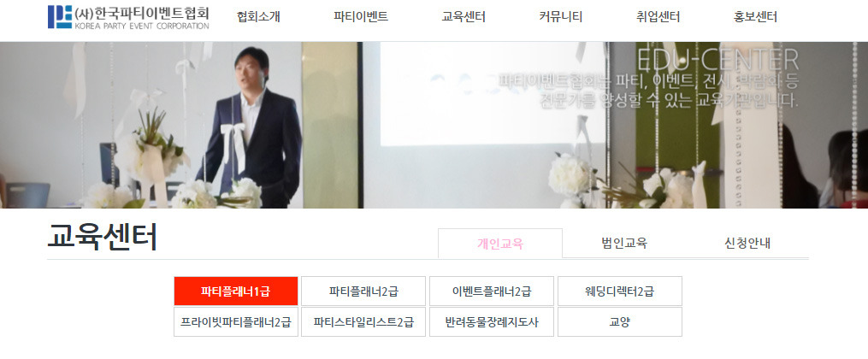The image size is (868, 359).
Task: Click the Korea Party Event Corporation logo
Action: tap(128, 17)
